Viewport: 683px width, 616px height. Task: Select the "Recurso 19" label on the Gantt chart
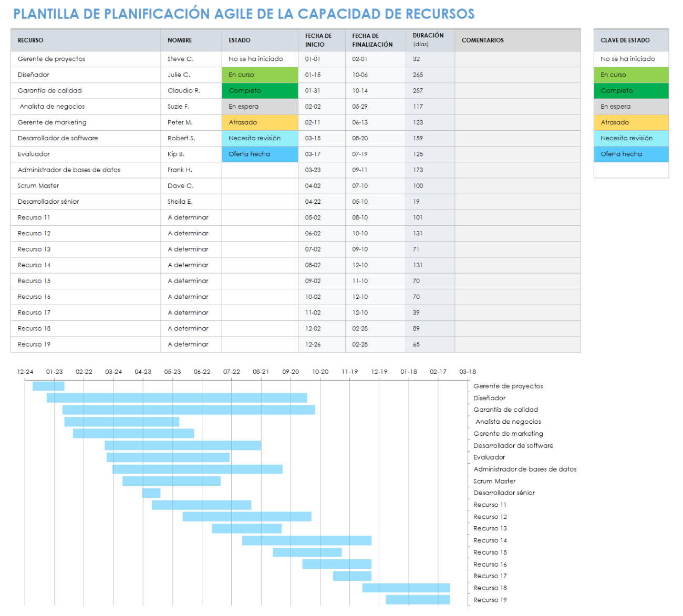click(490, 599)
